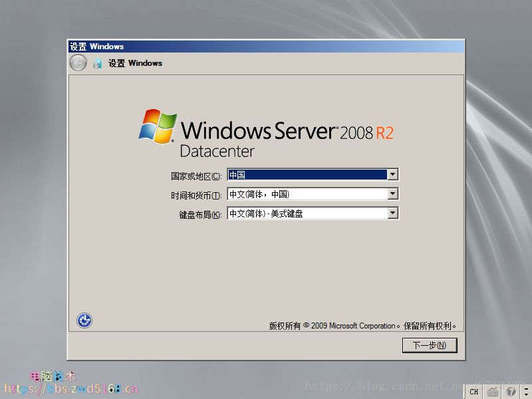Click the CH language indicator
Screen dimensions: 532x399
(x=474, y=392)
